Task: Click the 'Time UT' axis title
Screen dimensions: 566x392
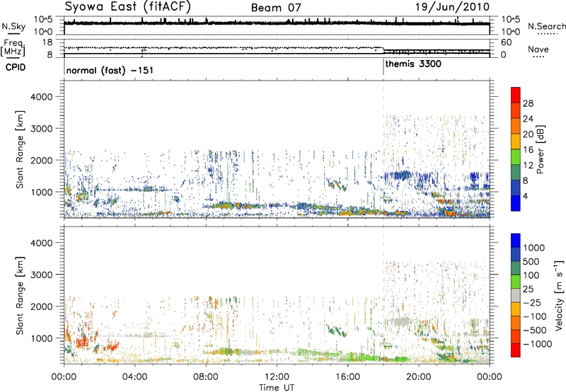Action: pyautogui.click(x=277, y=388)
